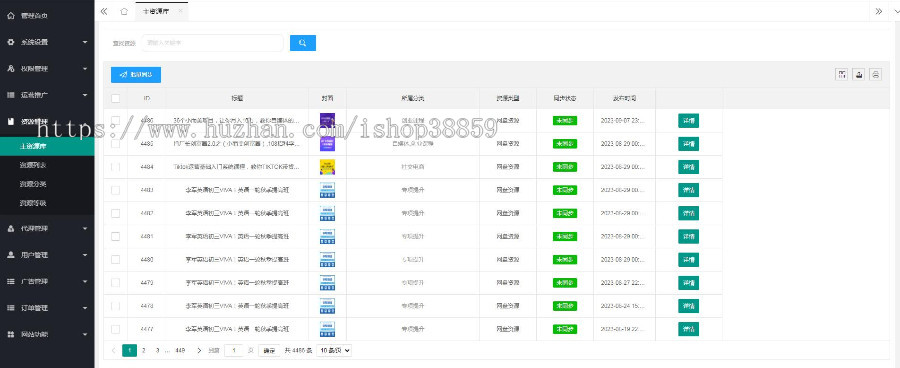Open the yellow cover thumbnail of row 4484
This screenshot has height=368, width=900.
327,167
